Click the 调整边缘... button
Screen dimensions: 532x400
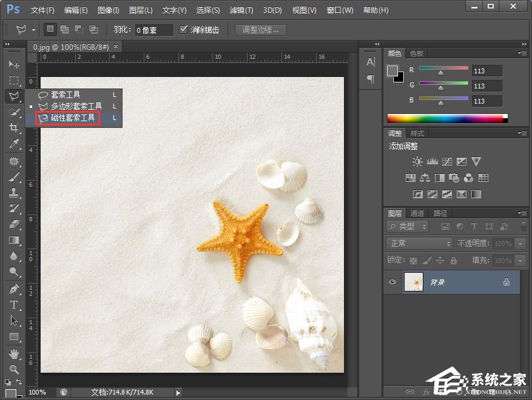coord(260,30)
